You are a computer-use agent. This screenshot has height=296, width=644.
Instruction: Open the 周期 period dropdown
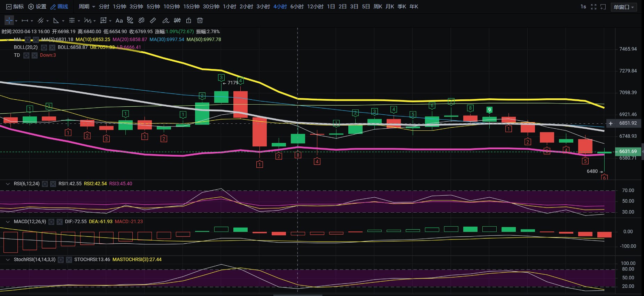[87, 7]
